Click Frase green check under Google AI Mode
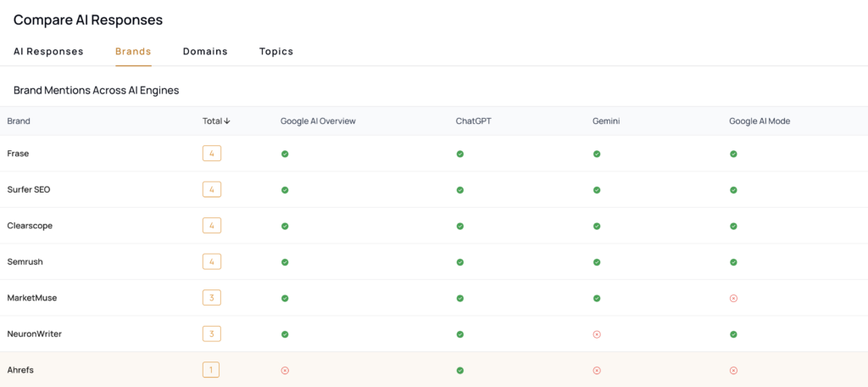This screenshot has height=387, width=868. click(733, 154)
